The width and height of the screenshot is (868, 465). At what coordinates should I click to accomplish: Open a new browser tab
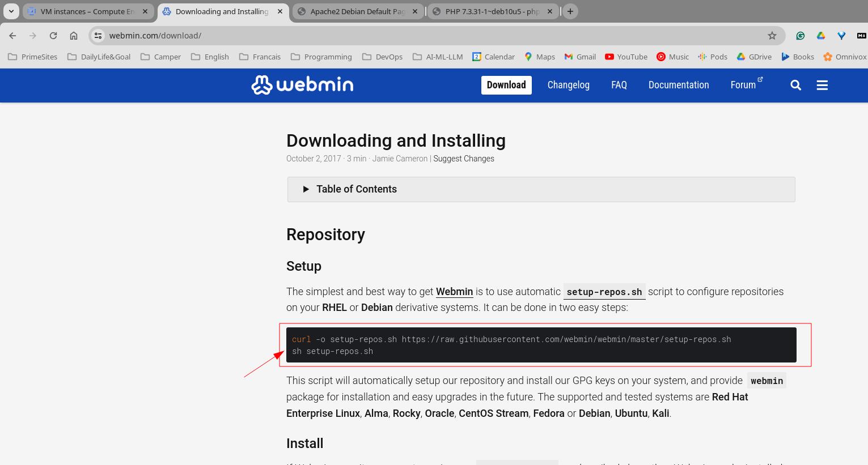click(x=570, y=11)
